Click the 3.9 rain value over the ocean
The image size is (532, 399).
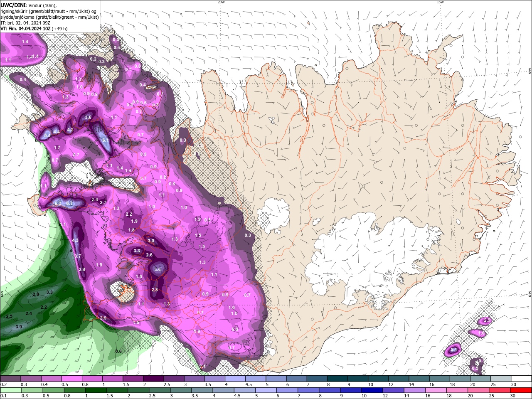click(x=19, y=327)
